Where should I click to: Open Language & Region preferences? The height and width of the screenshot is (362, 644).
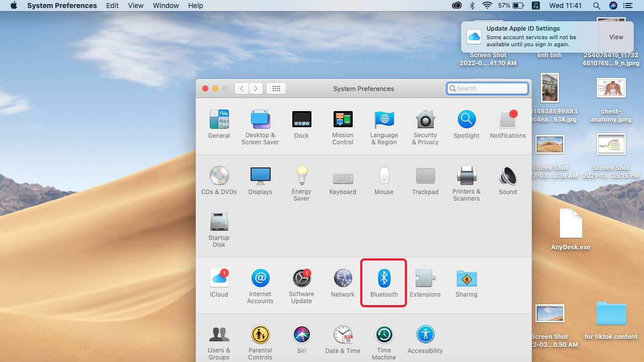pyautogui.click(x=384, y=127)
